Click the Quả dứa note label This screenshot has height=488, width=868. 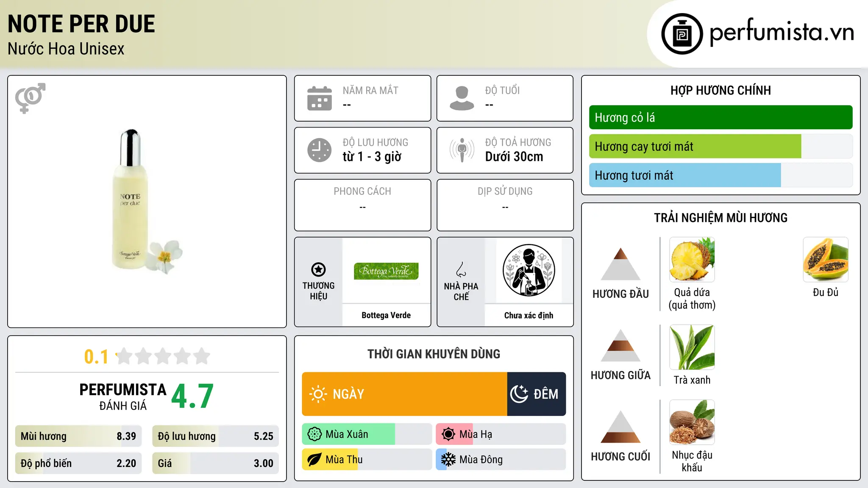click(x=692, y=299)
